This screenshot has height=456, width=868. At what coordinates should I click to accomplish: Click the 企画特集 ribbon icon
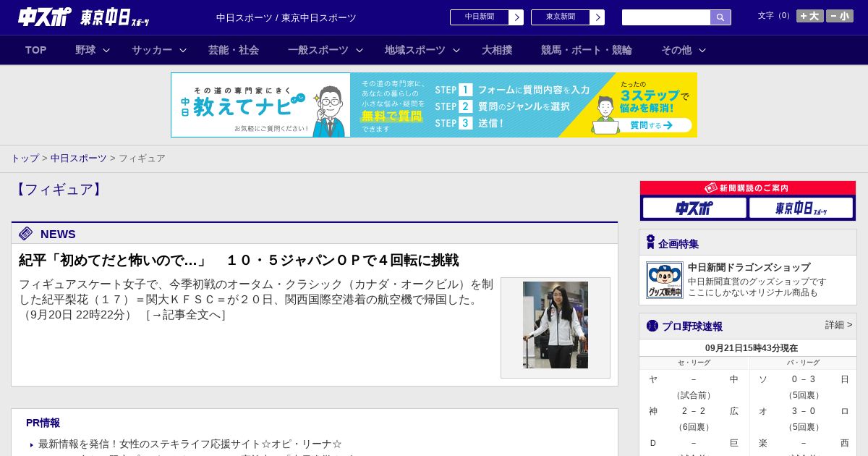(x=650, y=242)
